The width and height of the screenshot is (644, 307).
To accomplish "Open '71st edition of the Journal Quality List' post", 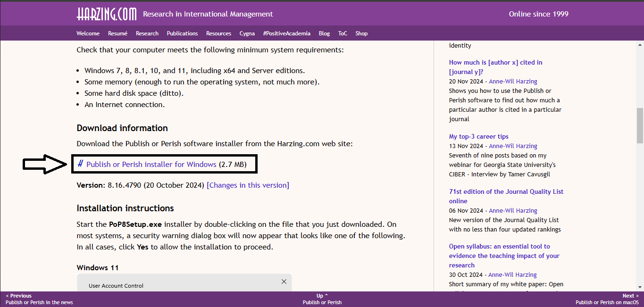I will pyautogui.click(x=506, y=196).
